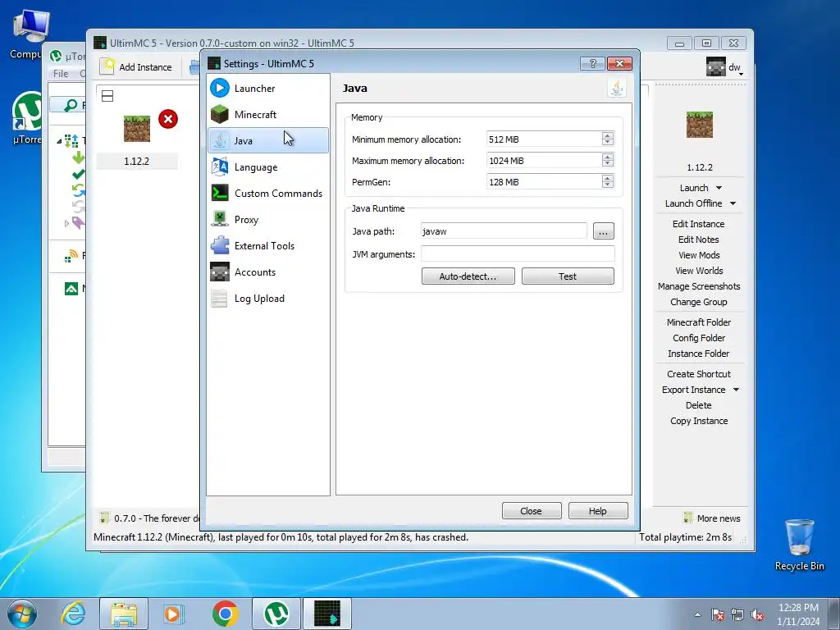Viewport: 840px width, 630px height.
Task: Increase minimum memory allocation with up arrow
Action: [608, 135]
